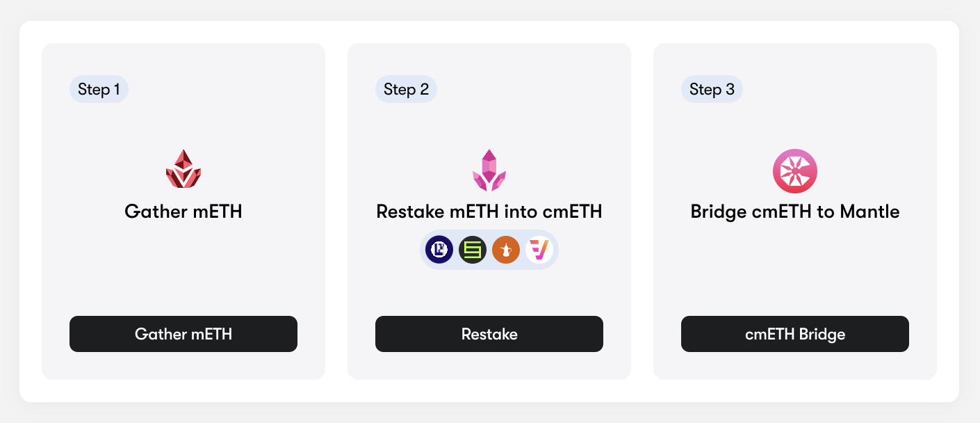Click the 'Restake mETH into cmETH' heading

point(489,211)
